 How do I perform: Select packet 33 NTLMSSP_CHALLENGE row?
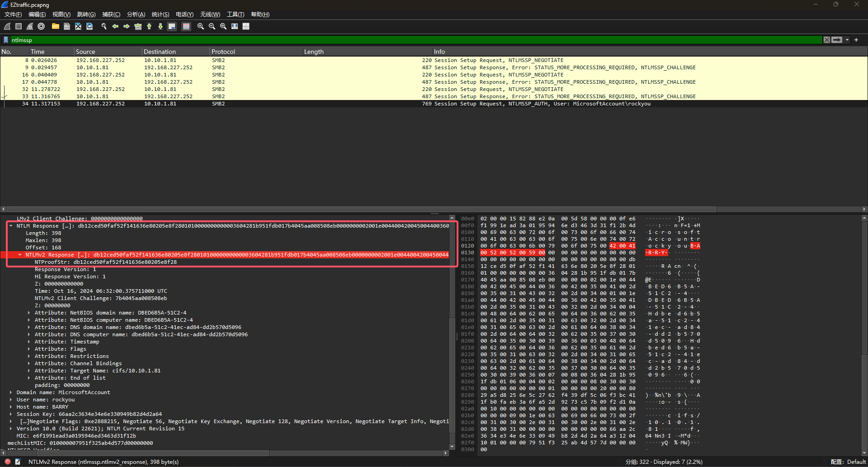coord(434,96)
